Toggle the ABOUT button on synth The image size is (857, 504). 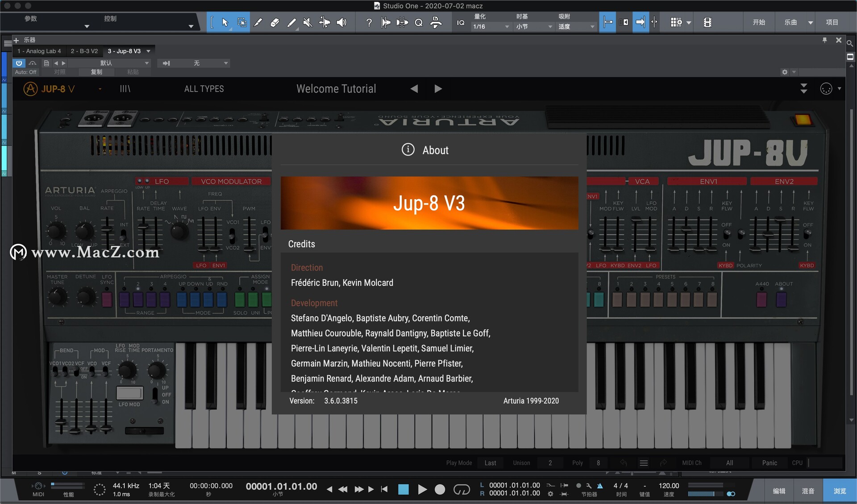[x=781, y=300]
